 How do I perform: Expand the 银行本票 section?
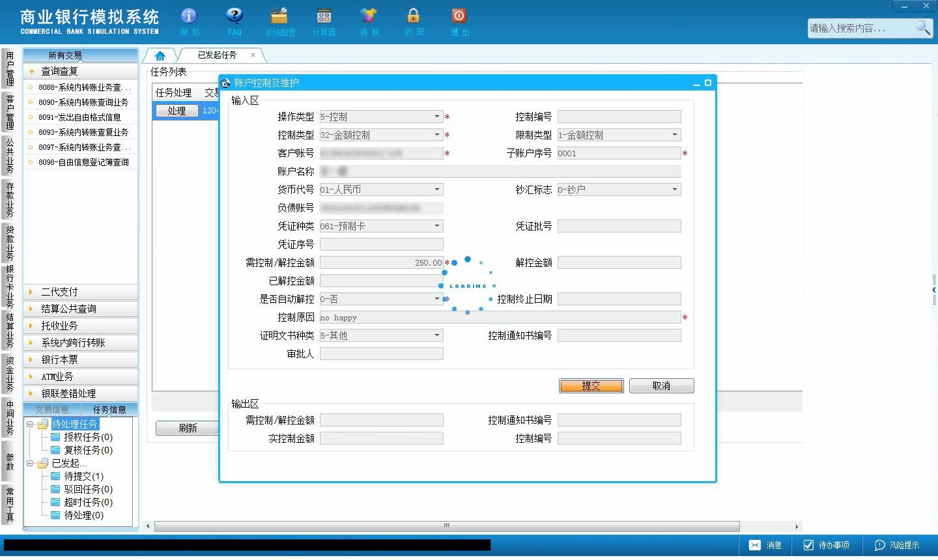(x=80, y=359)
